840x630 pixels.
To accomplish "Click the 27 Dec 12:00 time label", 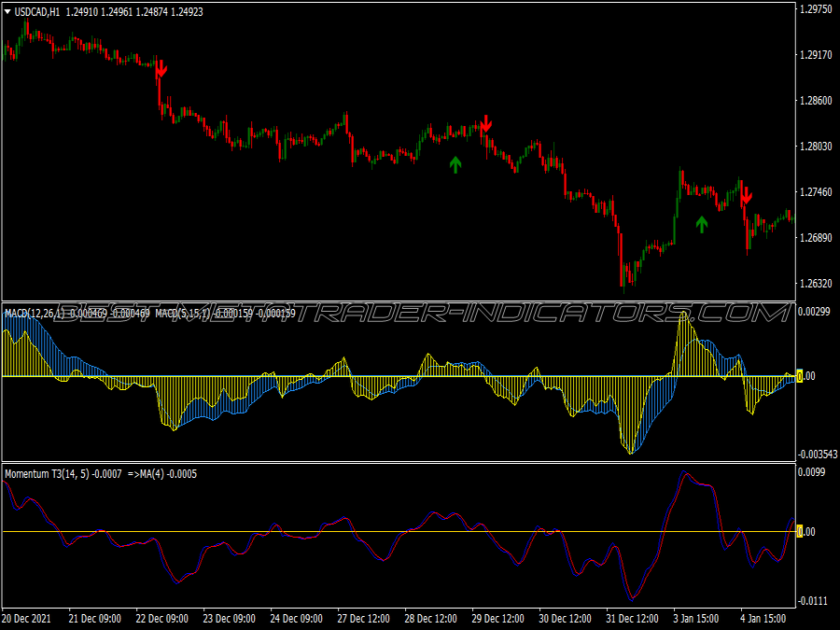I will pyautogui.click(x=364, y=619).
